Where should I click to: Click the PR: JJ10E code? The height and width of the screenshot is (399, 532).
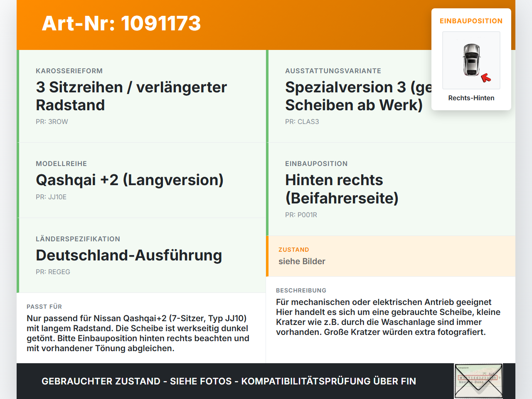[x=51, y=197]
